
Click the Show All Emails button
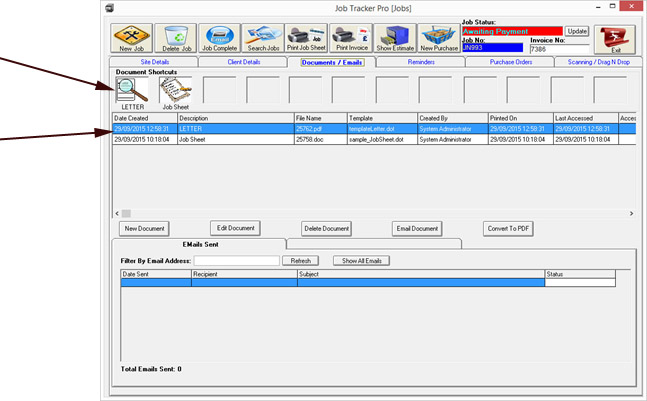click(x=361, y=261)
